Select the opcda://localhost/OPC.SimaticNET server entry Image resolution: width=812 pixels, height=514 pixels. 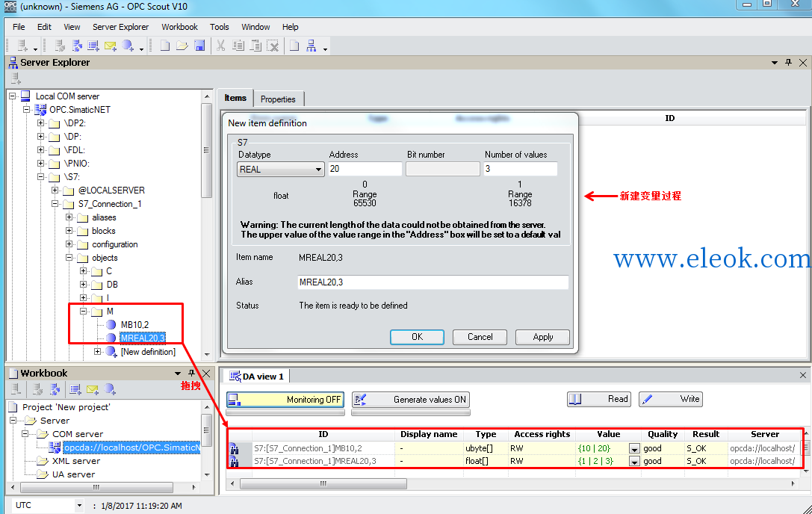pos(131,448)
